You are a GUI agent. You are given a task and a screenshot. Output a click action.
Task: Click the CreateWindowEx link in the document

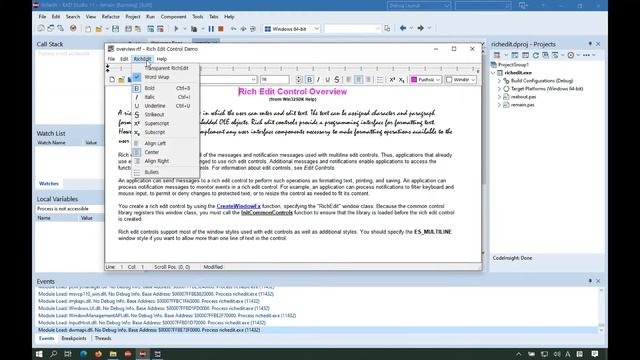pos(238,206)
